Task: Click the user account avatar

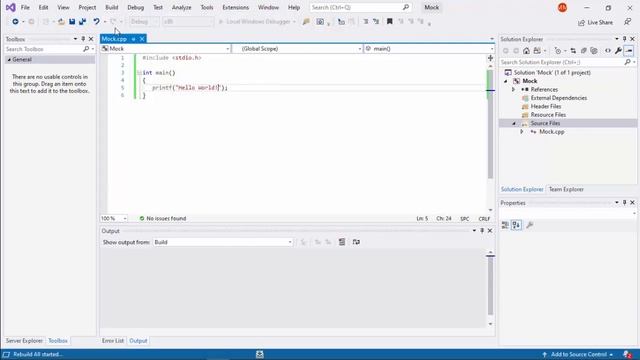Action: coord(562,7)
